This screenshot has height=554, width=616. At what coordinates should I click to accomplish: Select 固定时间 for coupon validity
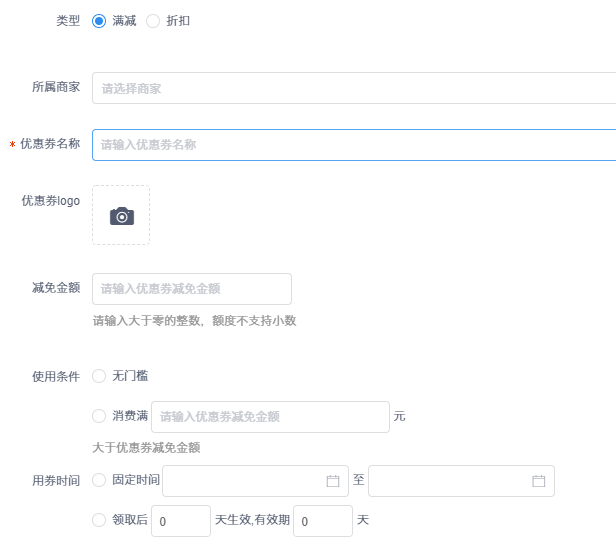[99, 480]
